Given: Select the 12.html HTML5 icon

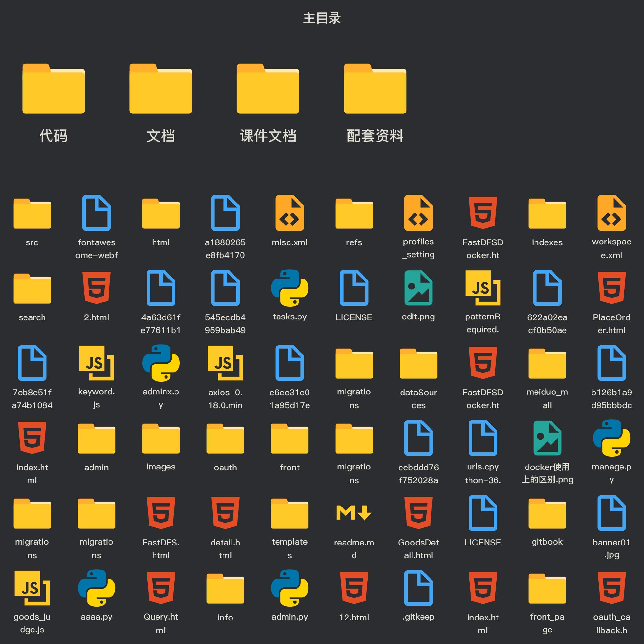Looking at the screenshot, I should coord(354,588).
